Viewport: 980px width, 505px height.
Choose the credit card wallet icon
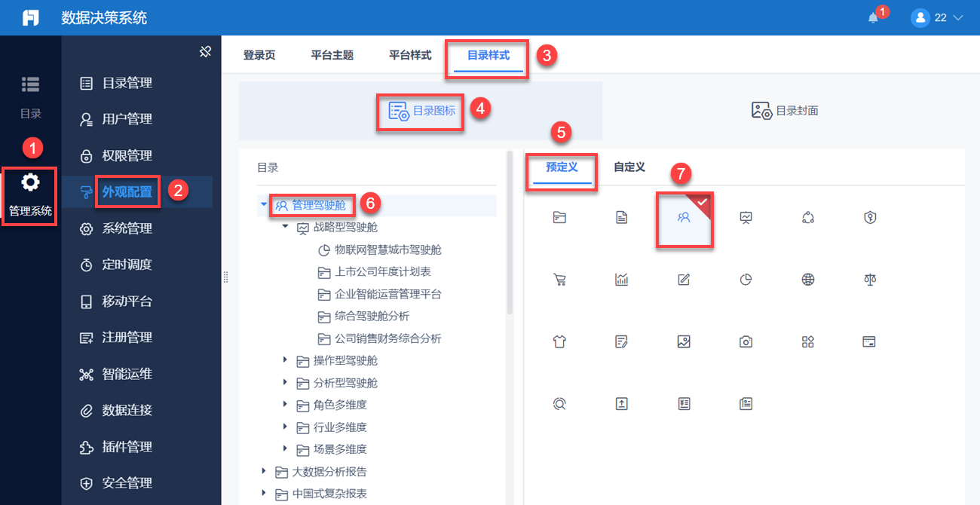pos(870,341)
